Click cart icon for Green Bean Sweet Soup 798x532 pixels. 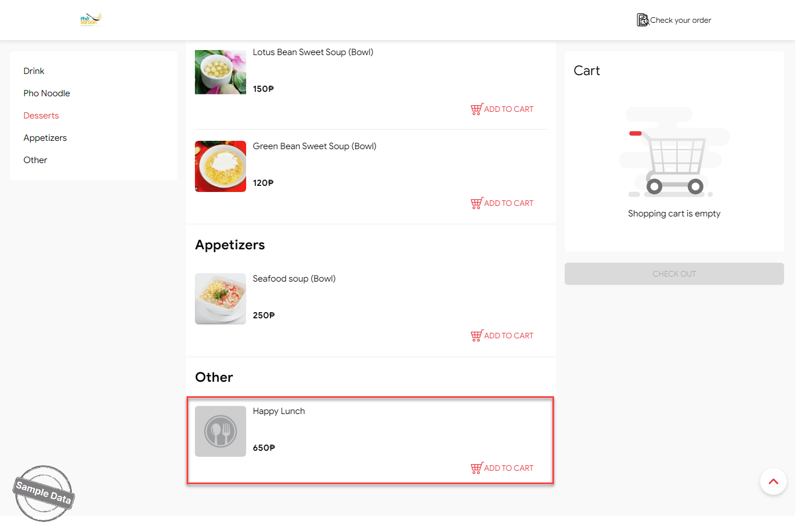[x=476, y=203]
